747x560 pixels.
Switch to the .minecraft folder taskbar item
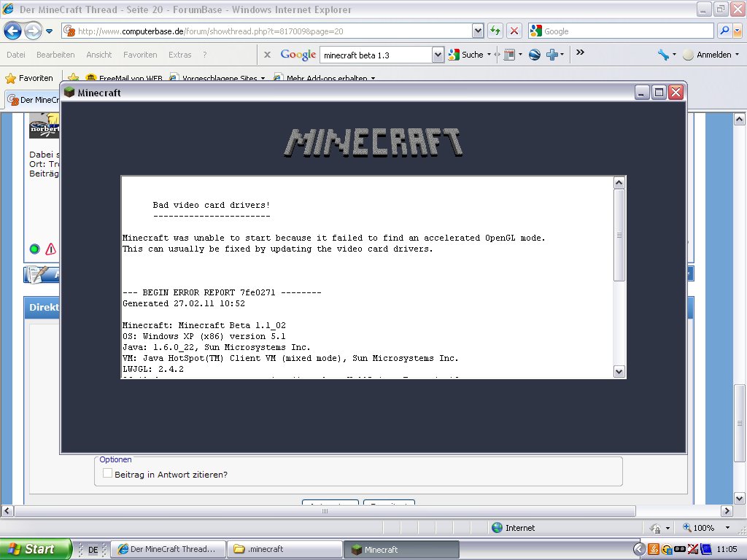click(x=285, y=549)
